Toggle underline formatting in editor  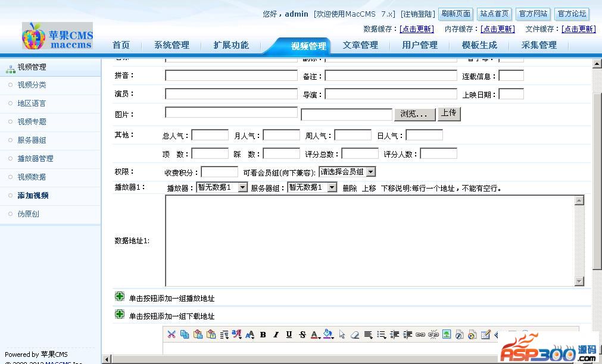(289, 335)
